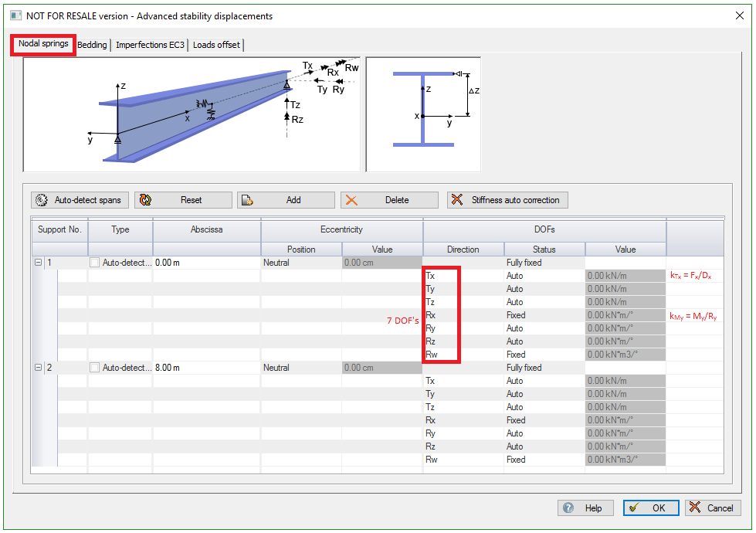Viewport: 756px width, 533px height.
Task: Enable Auto-detect checkbox for support 1
Action: coord(94,263)
